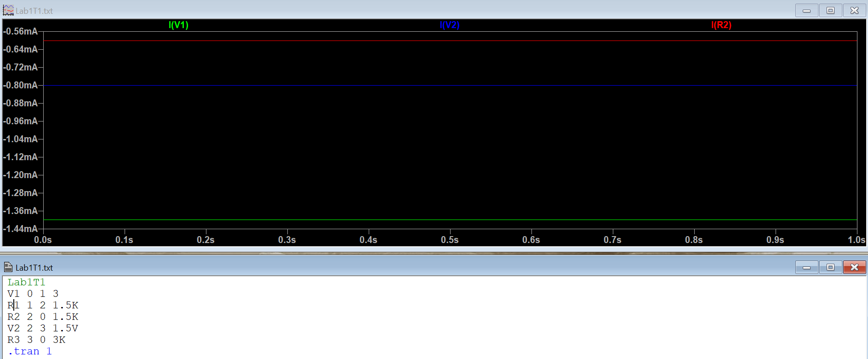Minimize the Lab1T1.txt netlist window
Screen dimensions: 868x359
pos(806,267)
